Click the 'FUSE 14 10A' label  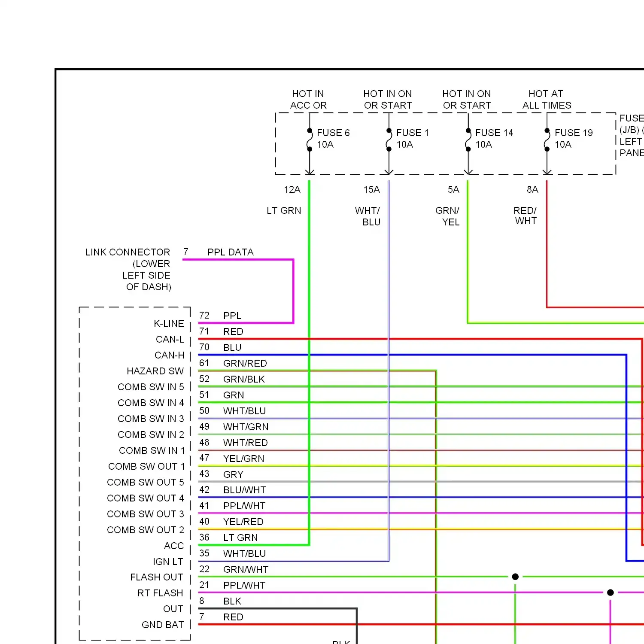(494, 139)
